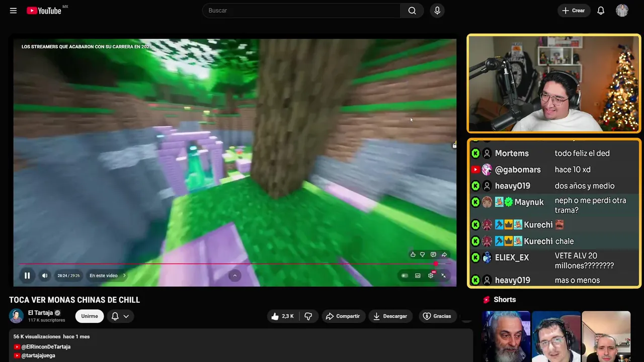Click the overlay share arrow in player
The width and height of the screenshot is (644, 362).
(444, 254)
